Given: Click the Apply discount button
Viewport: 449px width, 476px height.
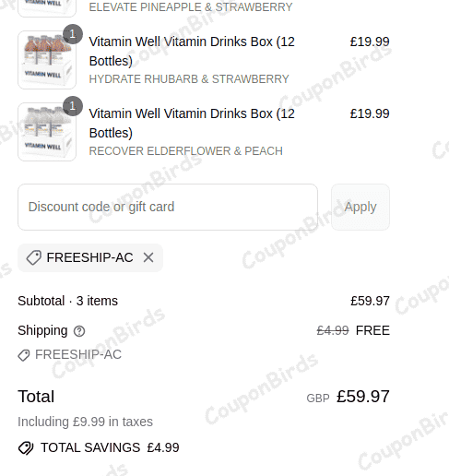Looking at the screenshot, I should [360, 207].
